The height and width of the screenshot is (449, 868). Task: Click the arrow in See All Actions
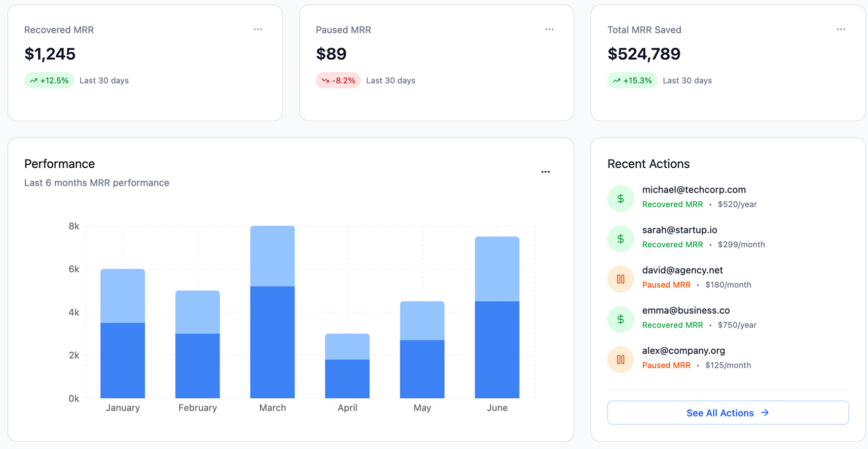tap(765, 413)
